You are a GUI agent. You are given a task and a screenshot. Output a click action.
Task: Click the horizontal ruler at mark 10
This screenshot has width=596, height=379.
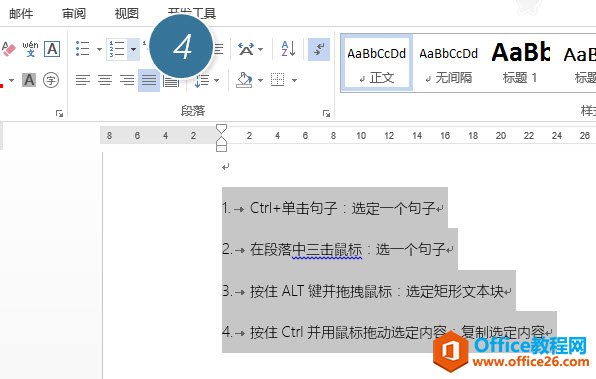pyautogui.click(x=361, y=135)
